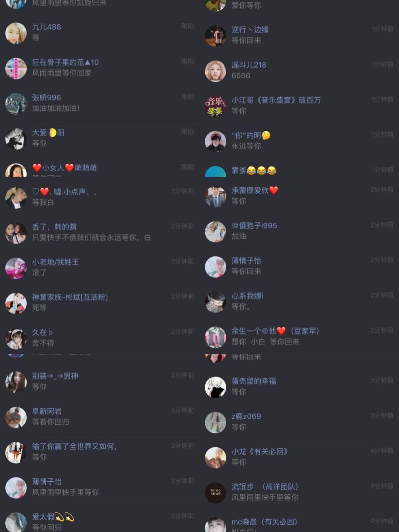Screen dimensions: 399x532
Task: Tap 阜新阿岩 profile avatar
Action: click(16, 417)
